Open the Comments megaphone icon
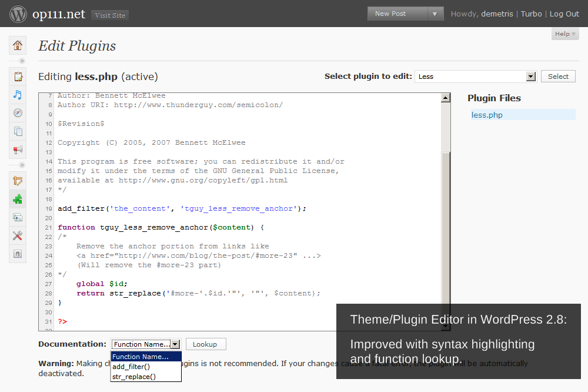 click(x=18, y=150)
